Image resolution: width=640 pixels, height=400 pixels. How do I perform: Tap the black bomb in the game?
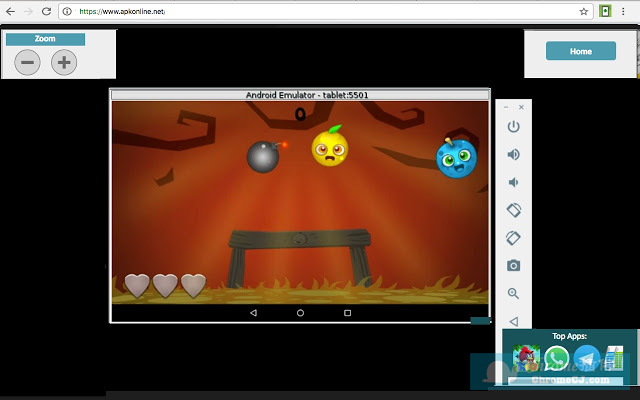click(264, 156)
